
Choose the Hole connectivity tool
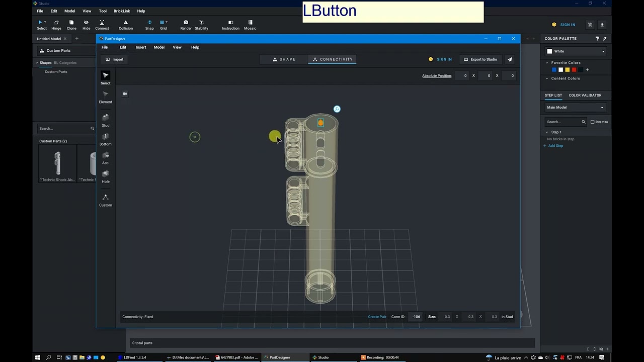tap(105, 176)
